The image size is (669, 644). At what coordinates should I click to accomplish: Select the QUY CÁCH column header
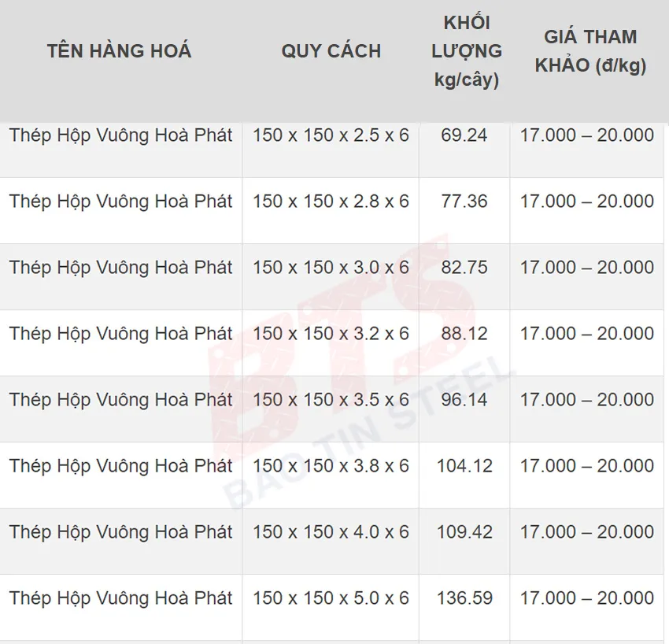(331, 51)
